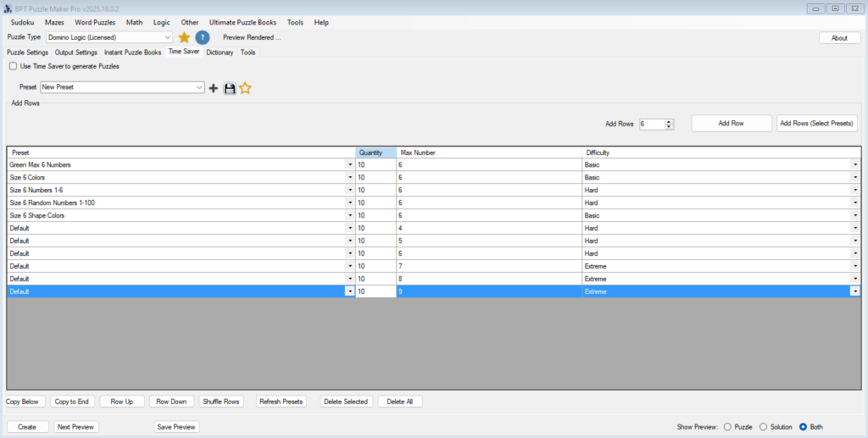
Task: Open the Puzzle Type dropdown
Action: pyautogui.click(x=167, y=37)
